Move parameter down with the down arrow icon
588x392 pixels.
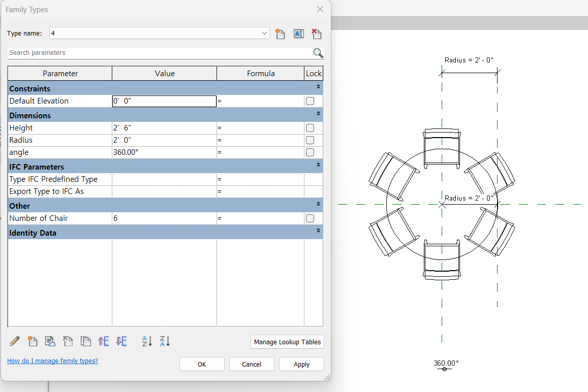121,341
